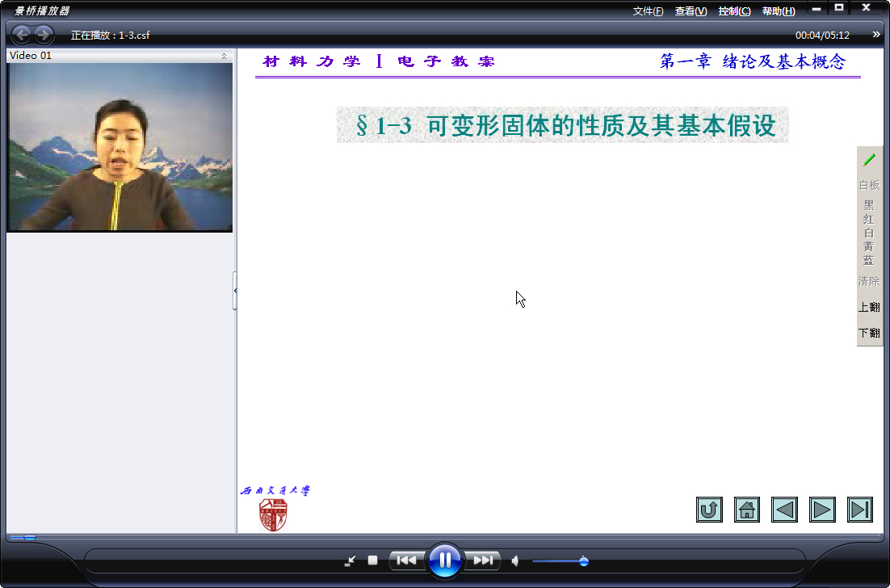Mute audio via the speaker icon
The height and width of the screenshot is (588, 890).
514,561
